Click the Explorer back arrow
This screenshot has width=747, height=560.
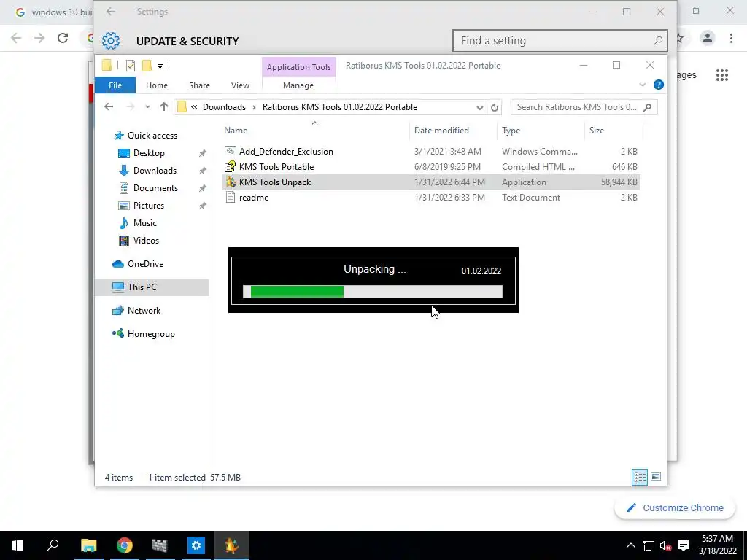(109, 106)
